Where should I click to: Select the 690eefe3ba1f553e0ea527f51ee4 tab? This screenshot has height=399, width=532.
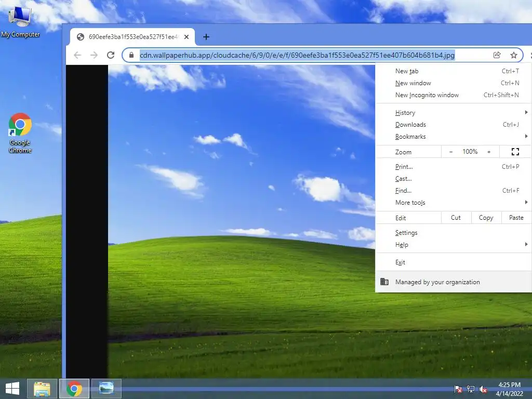click(132, 37)
